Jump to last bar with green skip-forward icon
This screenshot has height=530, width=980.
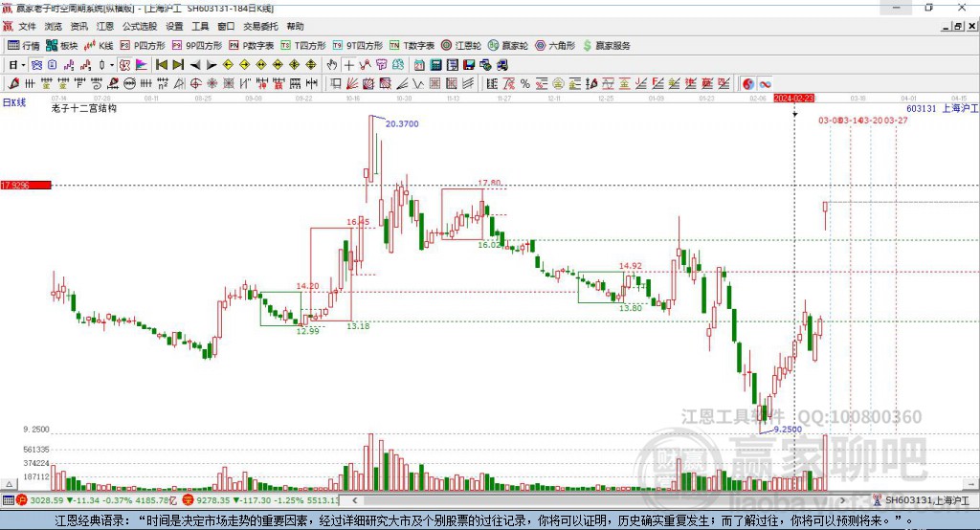[178, 65]
